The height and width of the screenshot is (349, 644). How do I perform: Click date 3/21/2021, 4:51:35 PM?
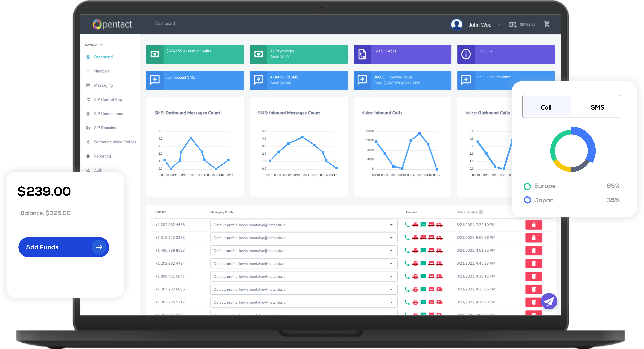coord(476,250)
